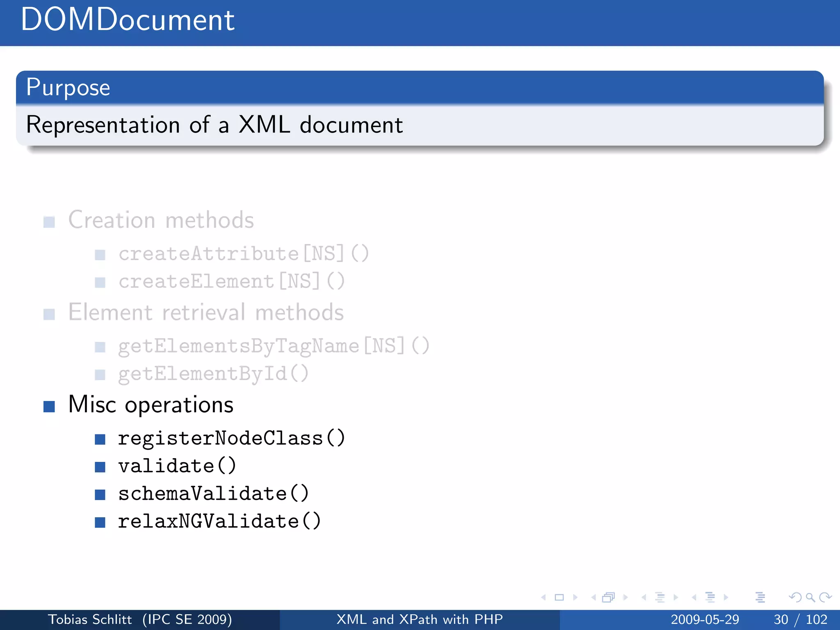This screenshot has height=630, width=840.
Task: Click the footer title 'XML and XPath with PHP'
Action: click(x=420, y=619)
